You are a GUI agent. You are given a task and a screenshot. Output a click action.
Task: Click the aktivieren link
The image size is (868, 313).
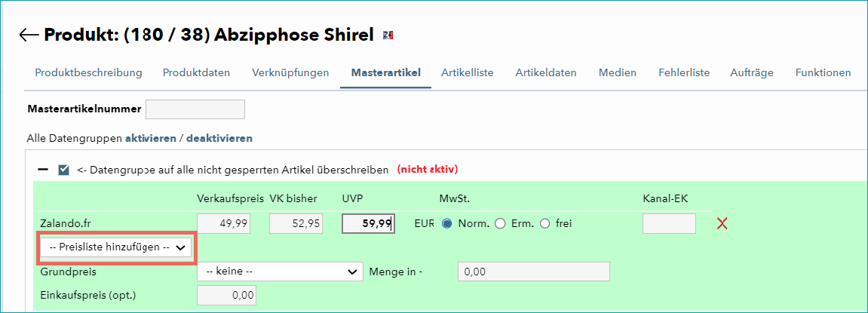coord(151,139)
